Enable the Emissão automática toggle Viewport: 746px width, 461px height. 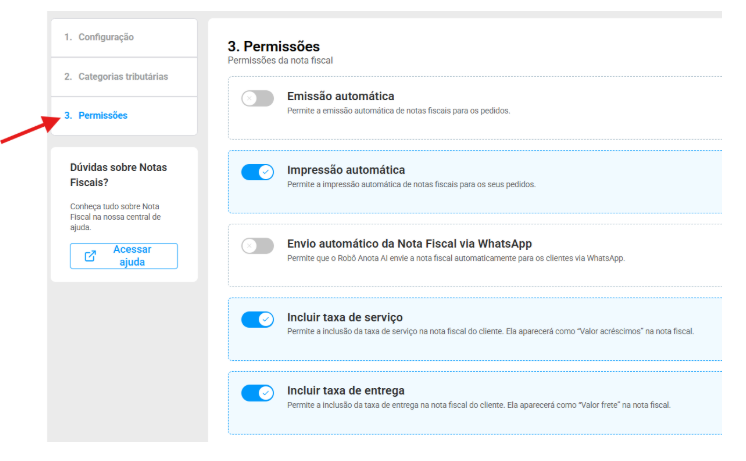pyautogui.click(x=257, y=98)
